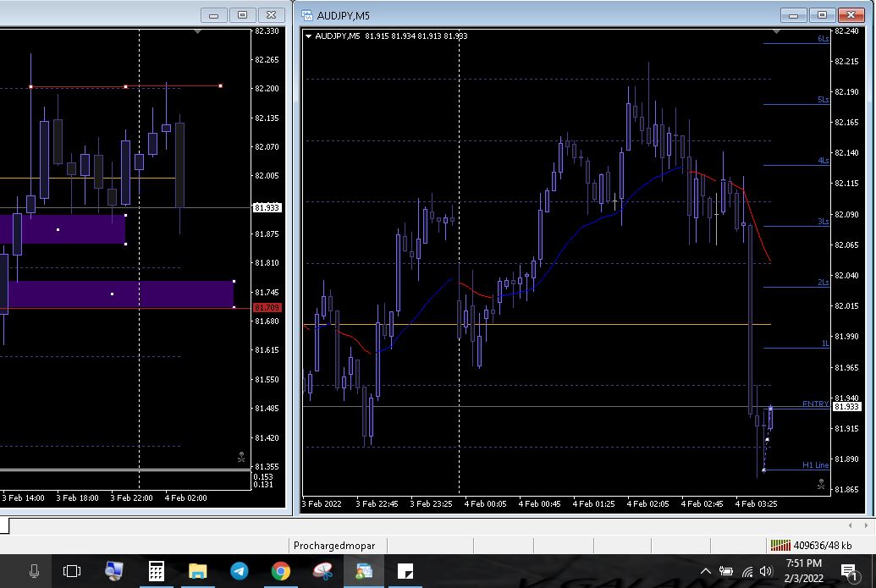Expand the triangle beside AUDJPY,M5 chart label

click(308, 36)
